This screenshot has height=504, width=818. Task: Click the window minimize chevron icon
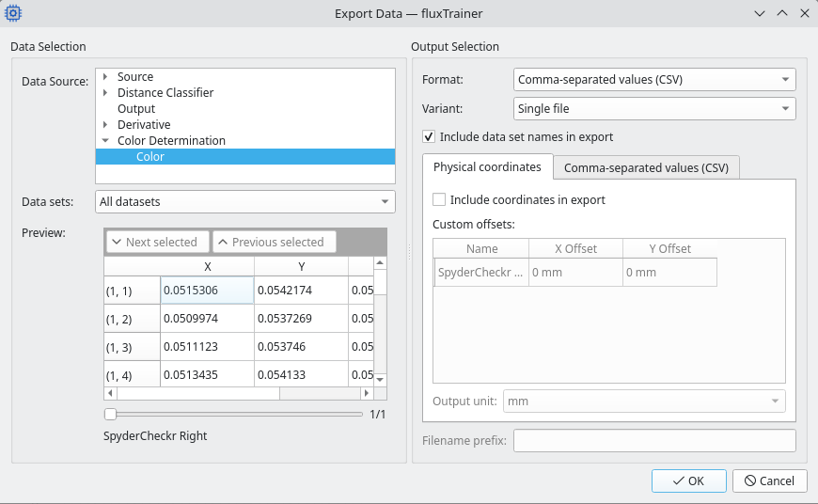760,13
